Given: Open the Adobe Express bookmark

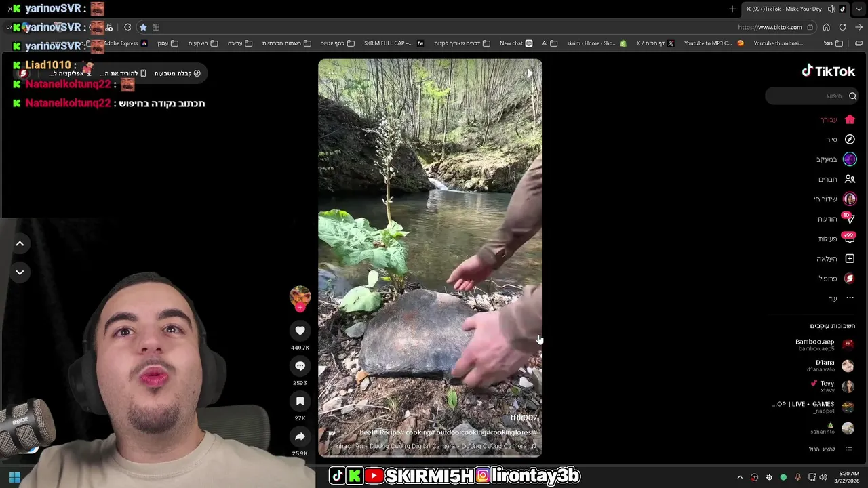Looking at the screenshot, I should click(x=125, y=43).
